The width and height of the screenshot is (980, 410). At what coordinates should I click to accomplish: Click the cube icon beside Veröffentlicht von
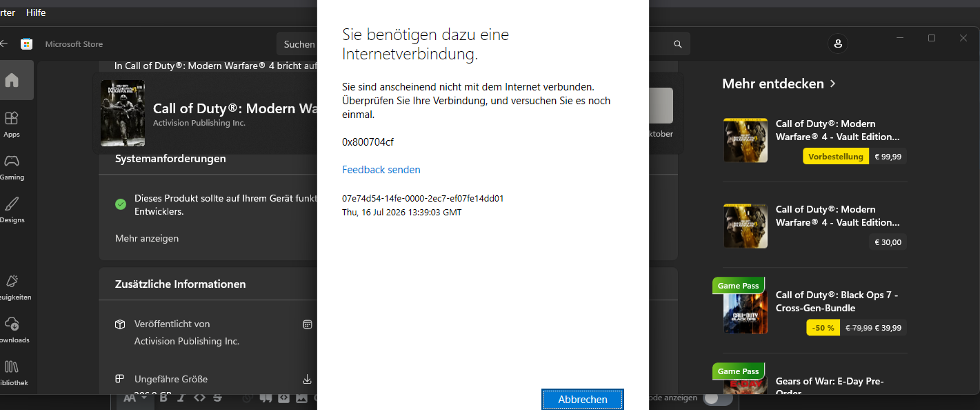click(120, 324)
